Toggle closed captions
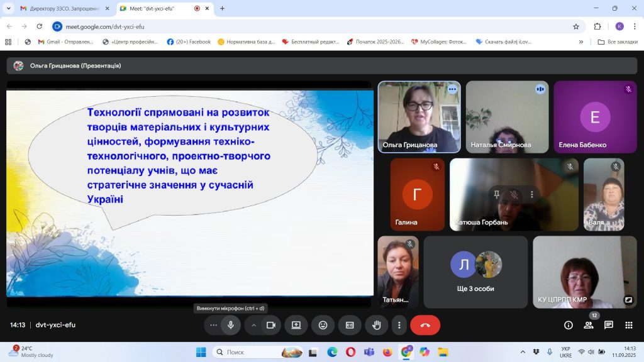 [x=350, y=325]
